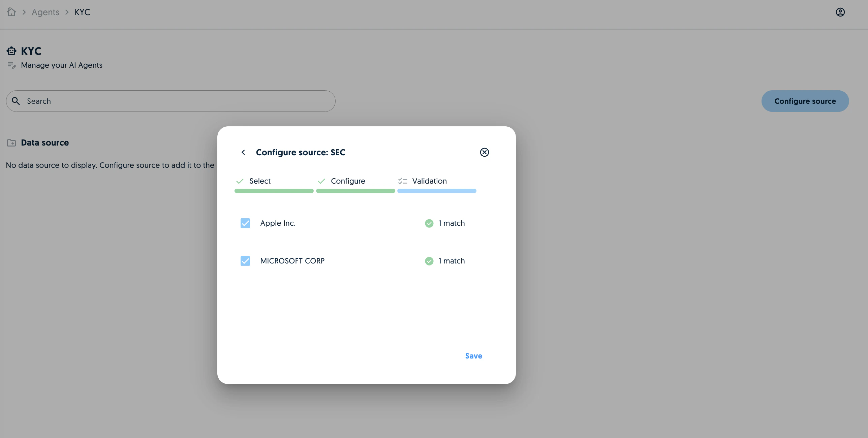
Task: Click the KYC robot agent icon
Action: pyautogui.click(x=11, y=51)
